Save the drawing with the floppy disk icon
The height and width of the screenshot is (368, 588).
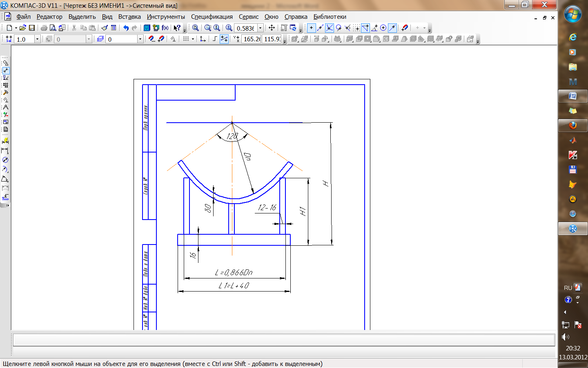click(x=32, y=28)
